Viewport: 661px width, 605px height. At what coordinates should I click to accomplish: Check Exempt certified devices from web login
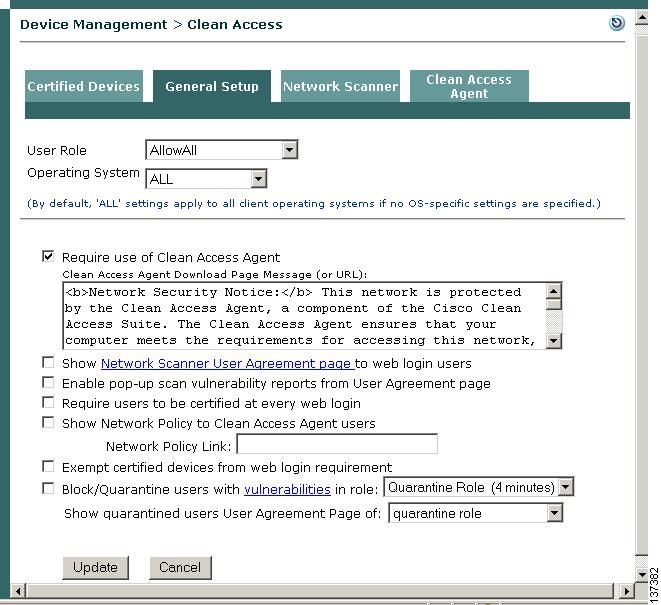pos(48,467)
